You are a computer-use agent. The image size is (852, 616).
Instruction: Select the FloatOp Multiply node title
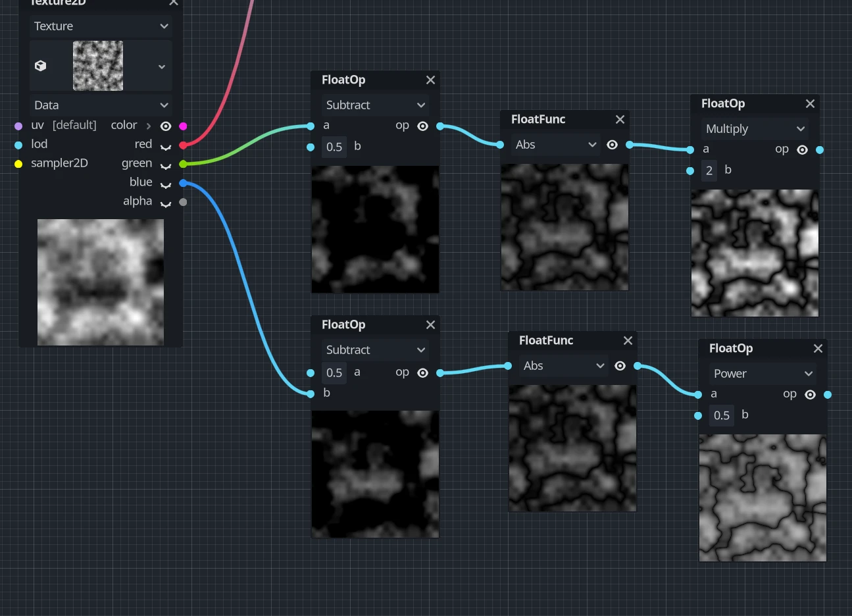click(723, 103)
